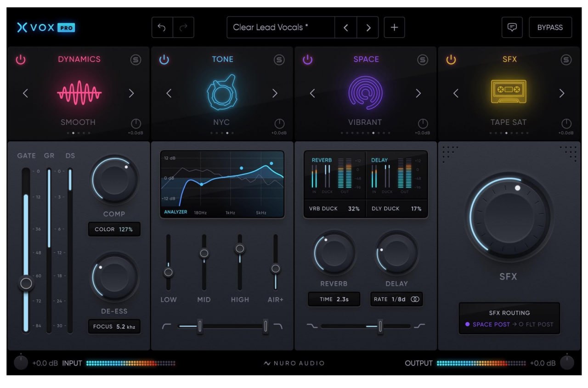Click the Focus 5.2 khz value box

(114, 326)
